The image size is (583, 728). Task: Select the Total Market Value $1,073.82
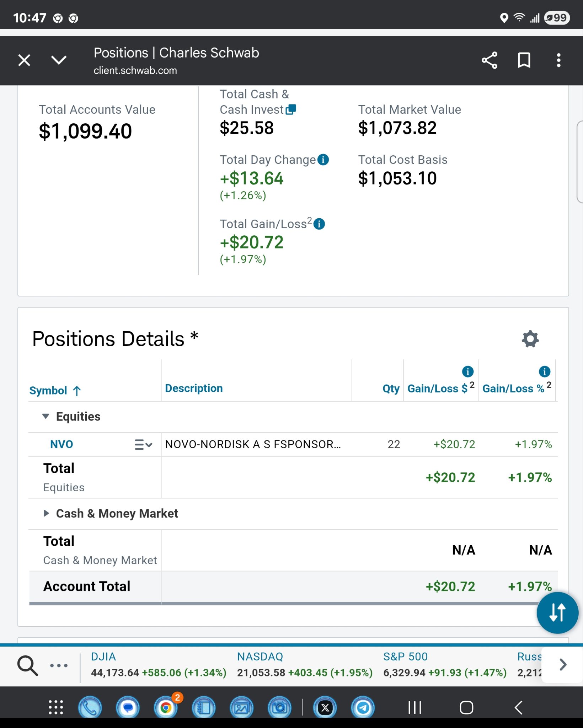(397, 128)
